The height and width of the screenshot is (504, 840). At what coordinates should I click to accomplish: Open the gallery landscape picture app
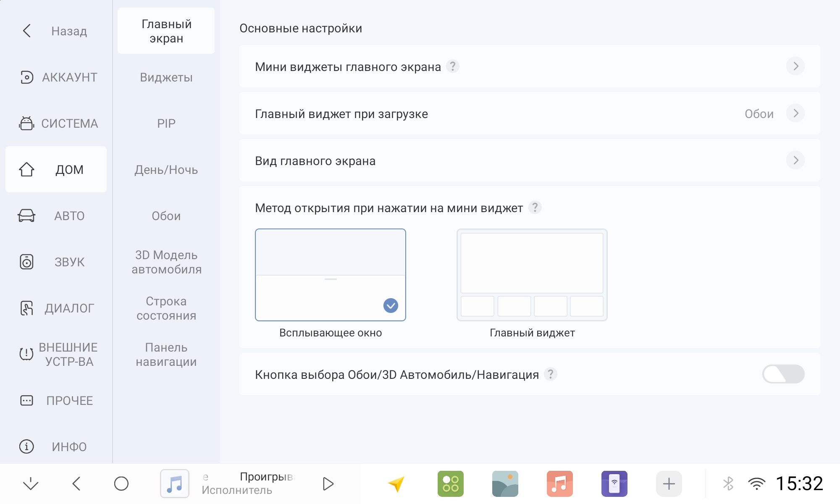(x=505, y=483)
